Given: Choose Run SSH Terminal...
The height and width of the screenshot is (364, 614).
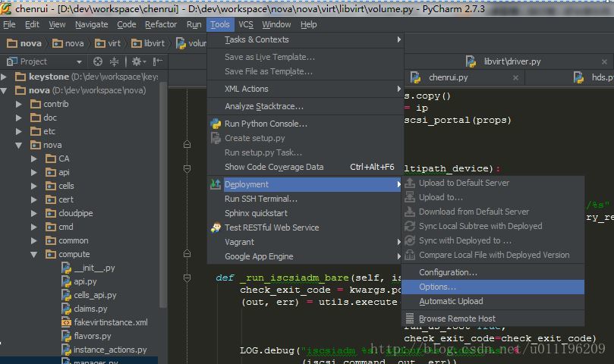Looking at the screenshot, I should click(305, 199).
